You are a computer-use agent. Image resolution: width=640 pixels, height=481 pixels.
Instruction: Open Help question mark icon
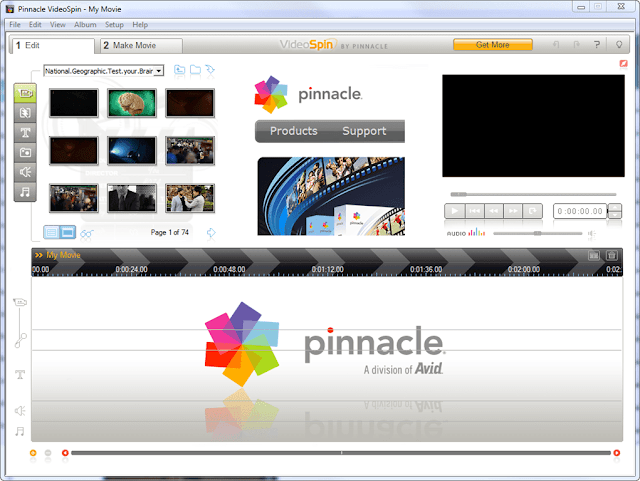pos(597,45)
